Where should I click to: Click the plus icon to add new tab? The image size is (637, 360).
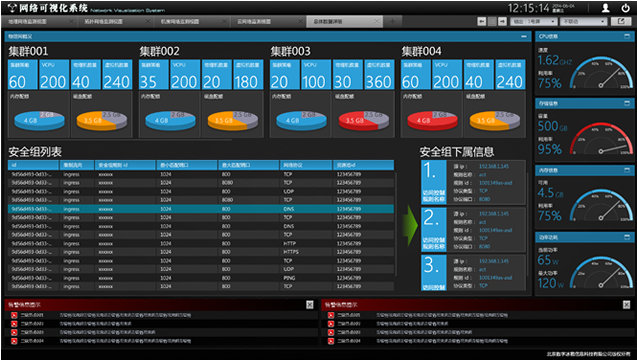[x=392, y=21]
